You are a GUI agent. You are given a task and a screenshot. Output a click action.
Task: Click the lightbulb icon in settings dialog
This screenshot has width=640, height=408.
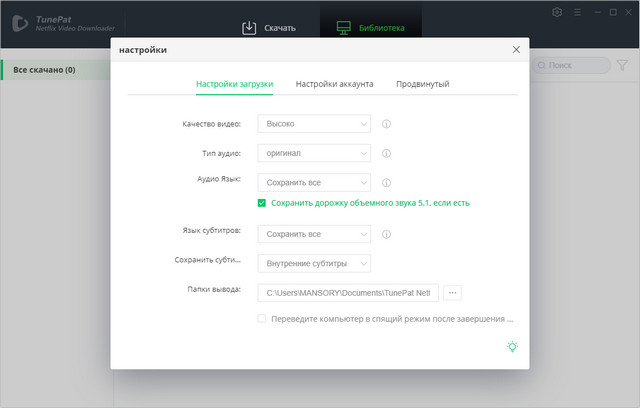click(512, 346)
